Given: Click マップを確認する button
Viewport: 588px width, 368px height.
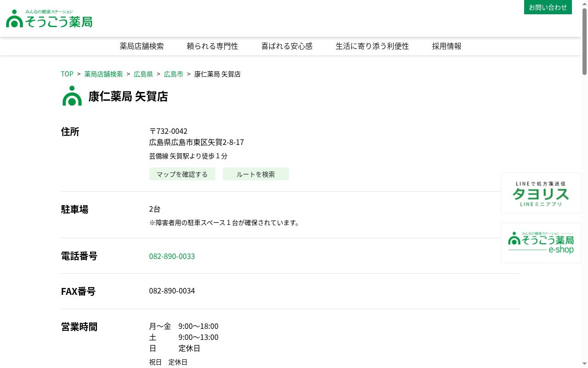Looking at the screenshot, I should pyautogui.click(x=182, y=174).
